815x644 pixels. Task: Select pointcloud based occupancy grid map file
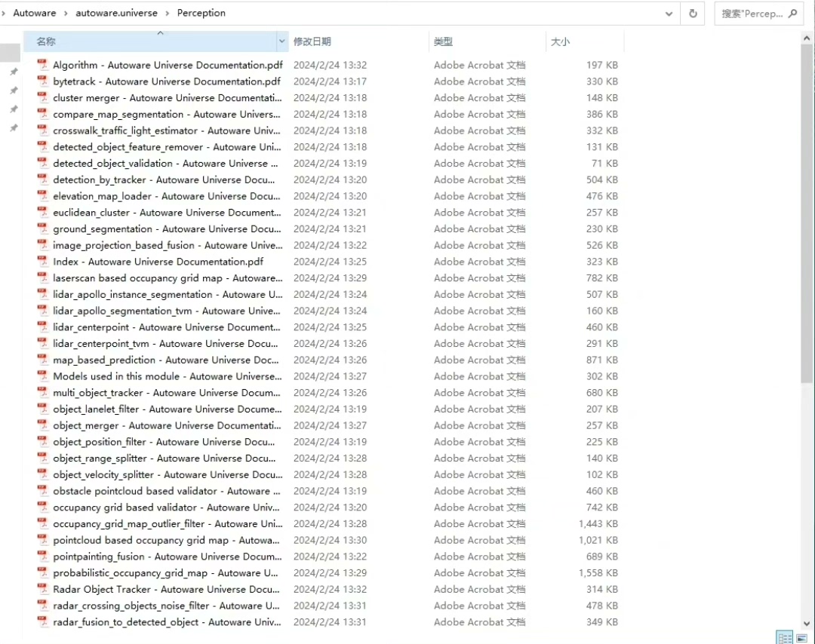click(166, 540)
